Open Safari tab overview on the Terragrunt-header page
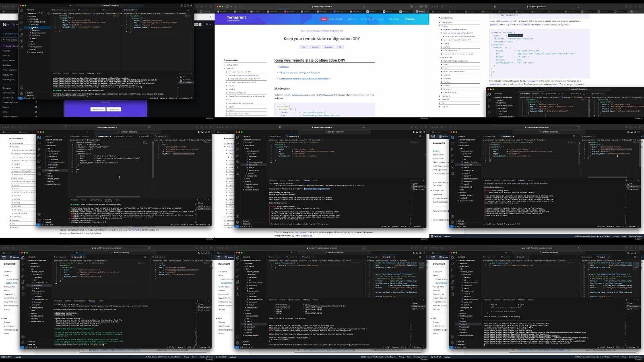This screenshot has height=362, width=644. pos(425,6)
